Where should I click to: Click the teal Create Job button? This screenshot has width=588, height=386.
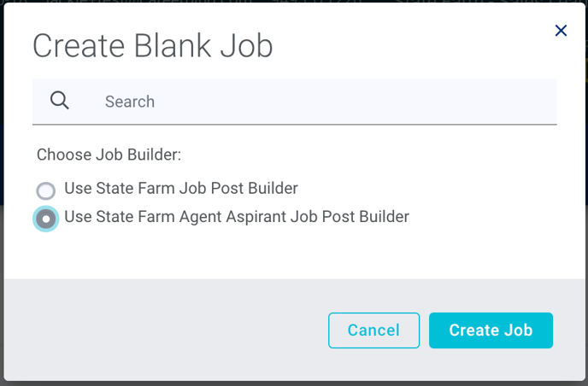pos(491,330)
